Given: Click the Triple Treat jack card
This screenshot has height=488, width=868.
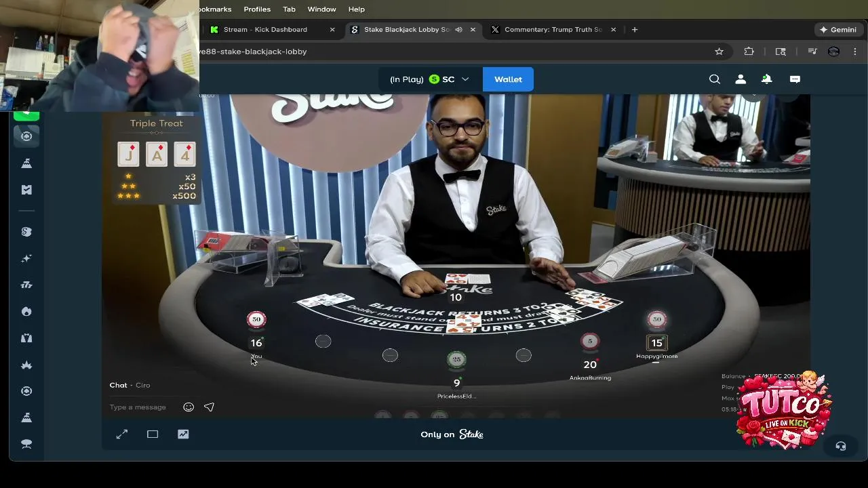Looking at the screenshot, I should click(128, 155).
